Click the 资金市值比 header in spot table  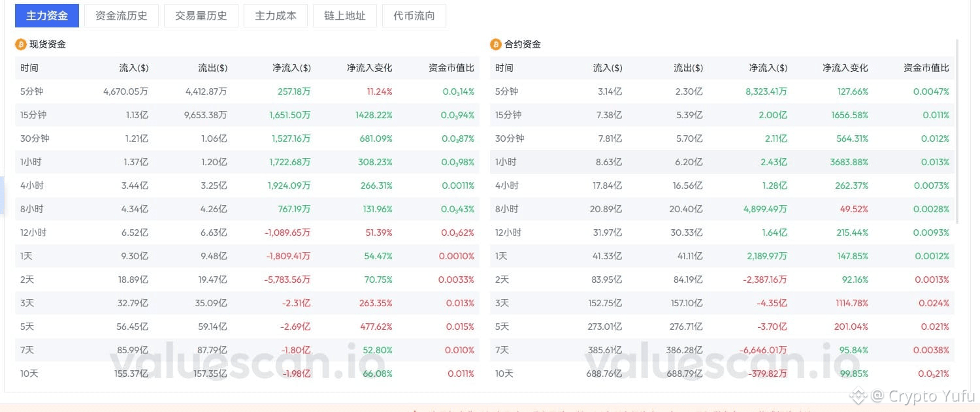451,68
